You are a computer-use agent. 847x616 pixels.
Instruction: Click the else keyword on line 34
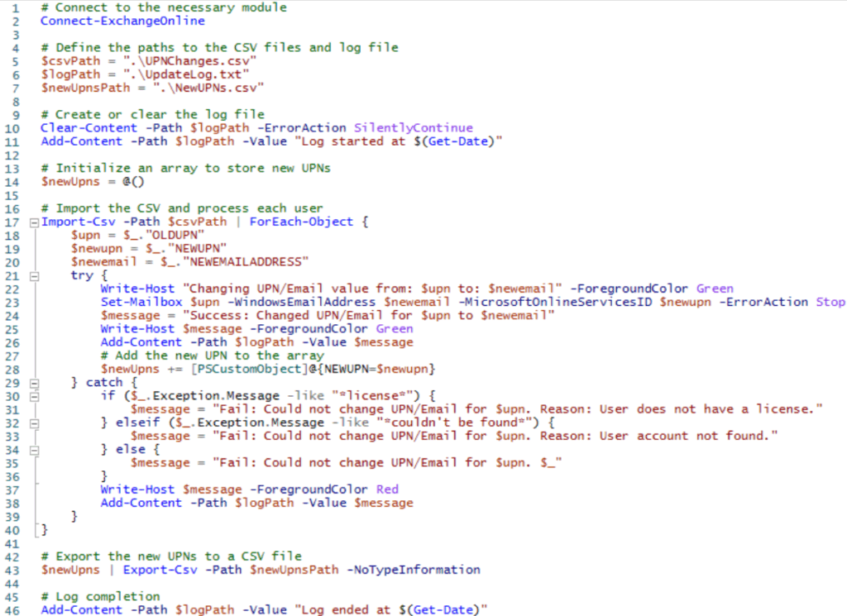point(130,450)
